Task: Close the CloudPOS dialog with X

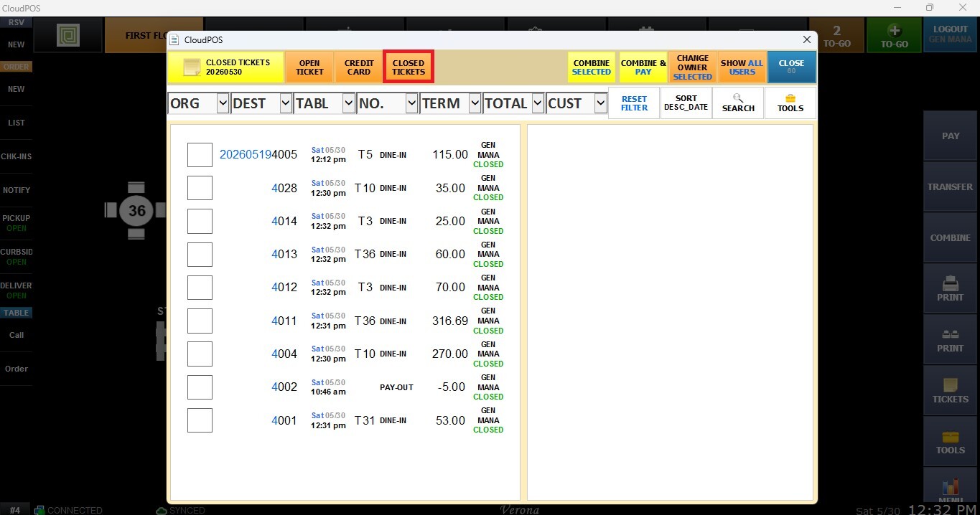Action: click(807, 39)
